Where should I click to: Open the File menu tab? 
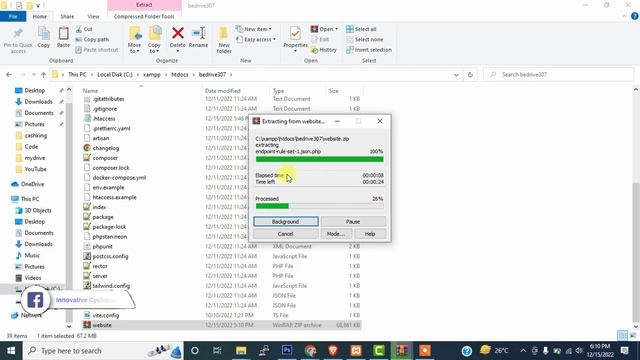point(13,16)
